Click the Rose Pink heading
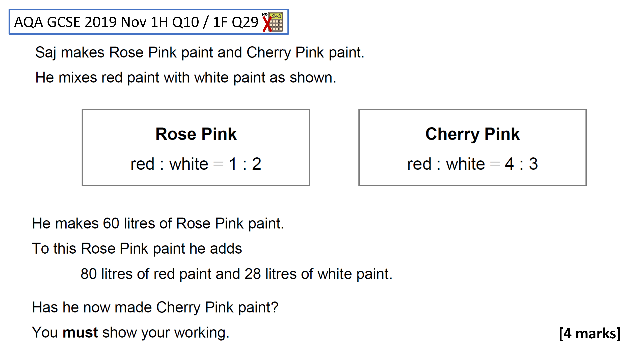Viewport: 644px width, 362px height. pyautogui.click(x=196, y=134)
